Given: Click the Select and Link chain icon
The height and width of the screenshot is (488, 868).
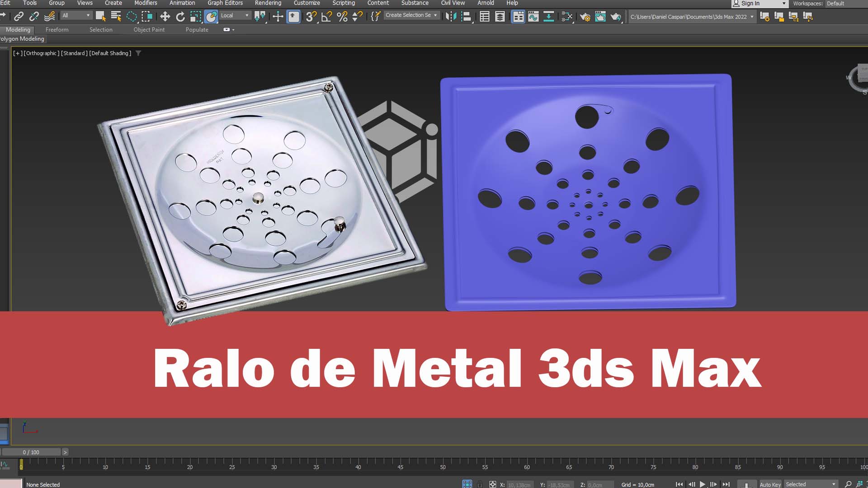Looking at the screenshot, I should pyautogui.click(x=19, y=17).
